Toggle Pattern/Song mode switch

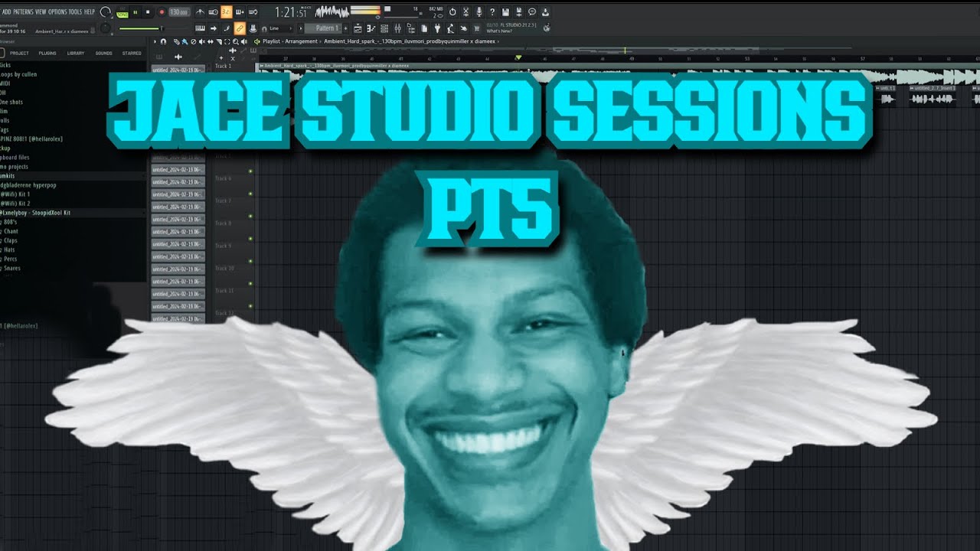122,13
